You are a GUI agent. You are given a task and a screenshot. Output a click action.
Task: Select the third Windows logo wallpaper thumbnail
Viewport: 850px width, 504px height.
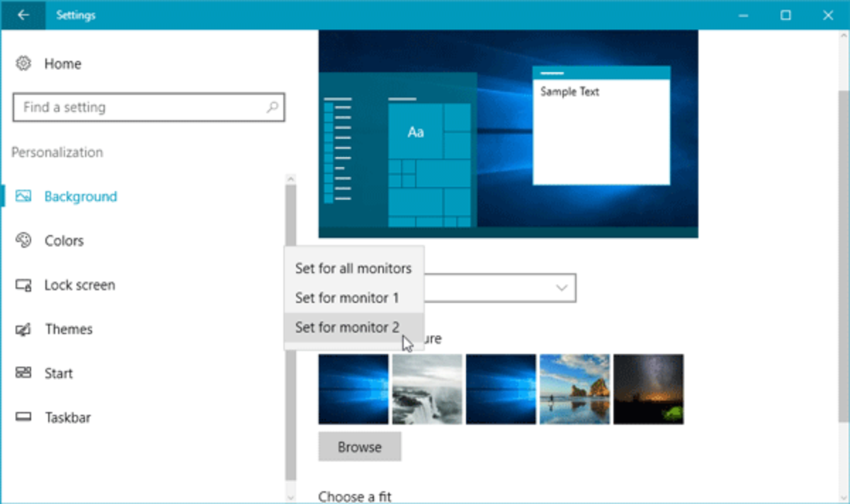(x=501, y=389)
